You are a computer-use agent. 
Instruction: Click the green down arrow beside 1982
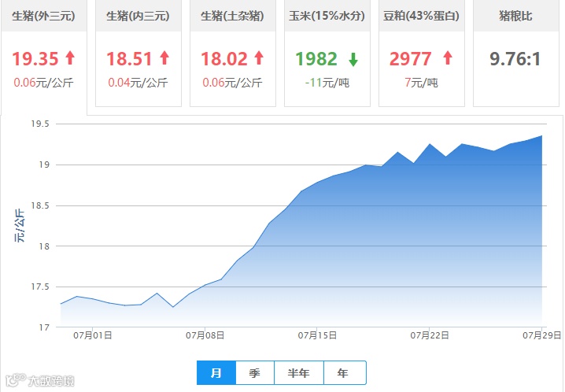(x=353, y=60)
